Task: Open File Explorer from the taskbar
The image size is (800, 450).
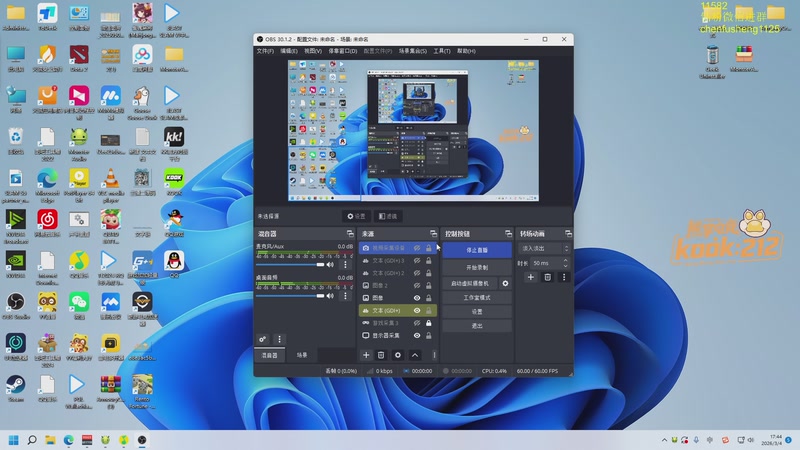Action: tap(50, 440)
